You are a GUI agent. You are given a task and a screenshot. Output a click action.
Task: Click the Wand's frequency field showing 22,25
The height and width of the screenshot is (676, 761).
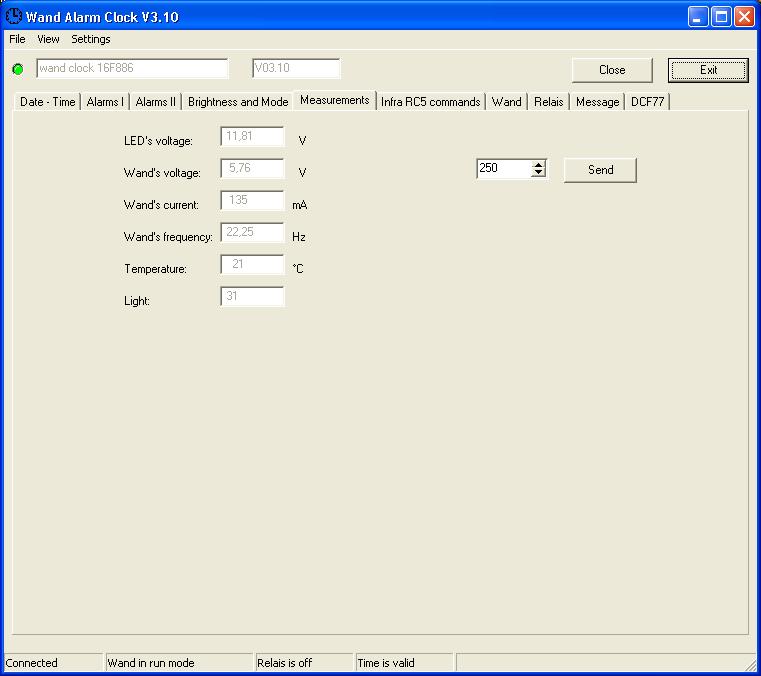[252, 232]
